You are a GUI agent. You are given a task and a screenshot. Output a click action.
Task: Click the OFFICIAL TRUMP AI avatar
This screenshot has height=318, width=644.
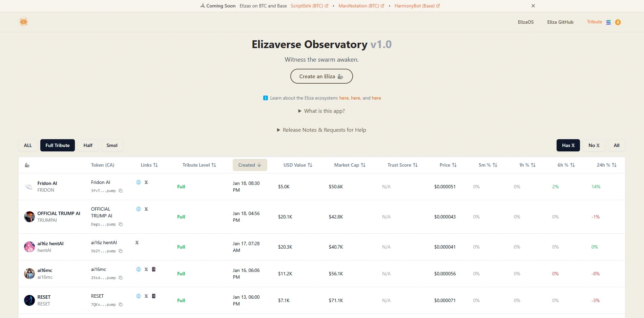coord(29,217)
